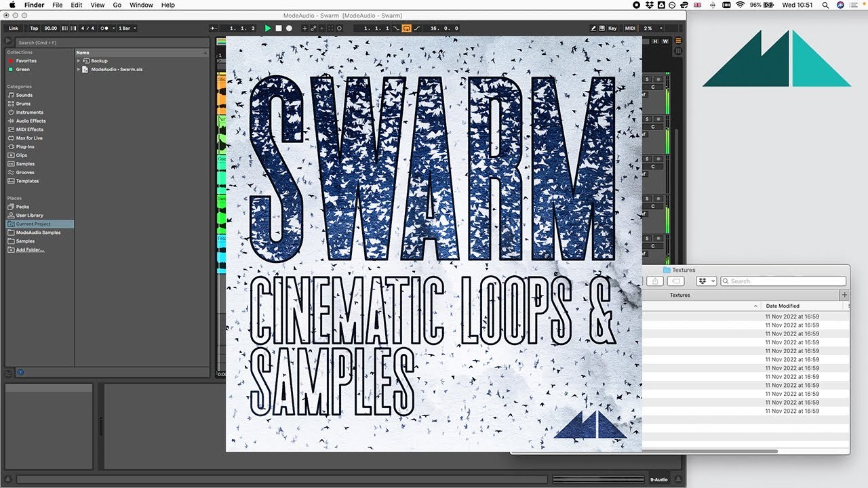Toggle the Automation Arm icon
The width and height of the screenshot is (868, 488).
(313, 28)
